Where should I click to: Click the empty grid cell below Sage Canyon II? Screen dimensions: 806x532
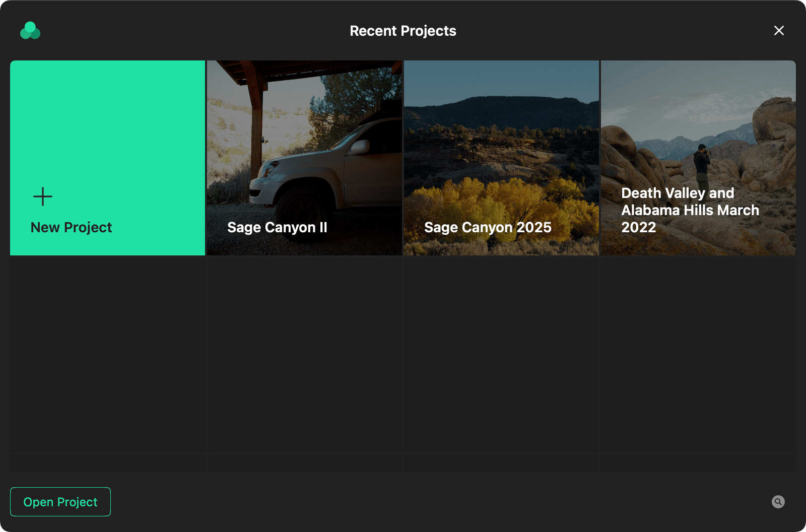[304, 355]
